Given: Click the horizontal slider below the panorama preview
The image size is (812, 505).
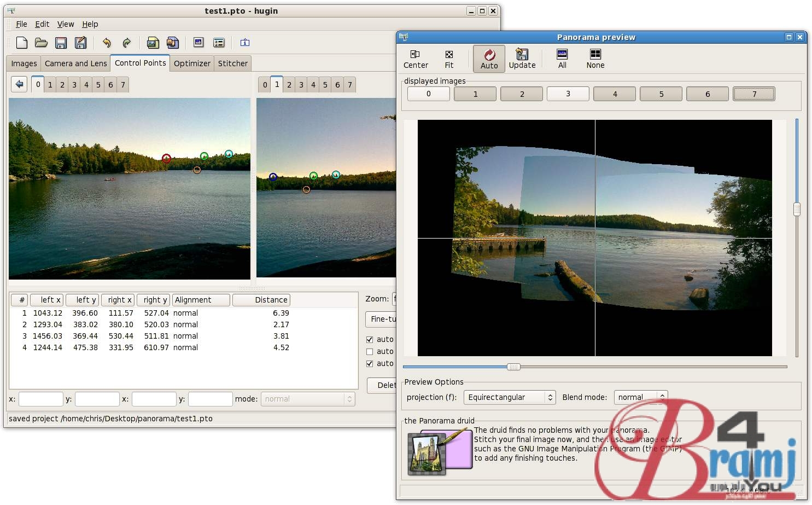Looking at the screenshot, I should tap(513, 367).
